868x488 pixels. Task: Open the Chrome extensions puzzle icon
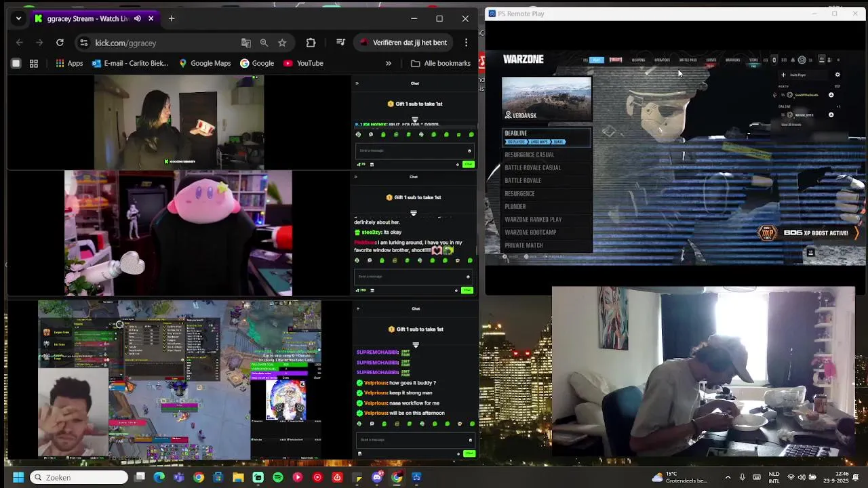311,43
